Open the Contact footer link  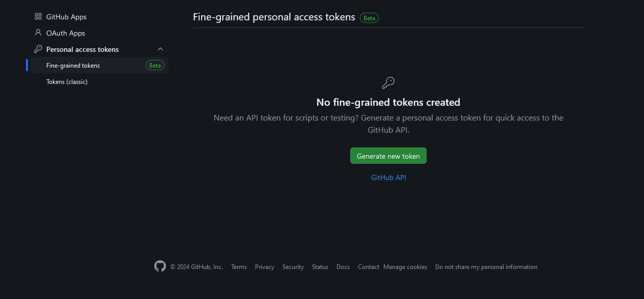(x=368, y=267)
